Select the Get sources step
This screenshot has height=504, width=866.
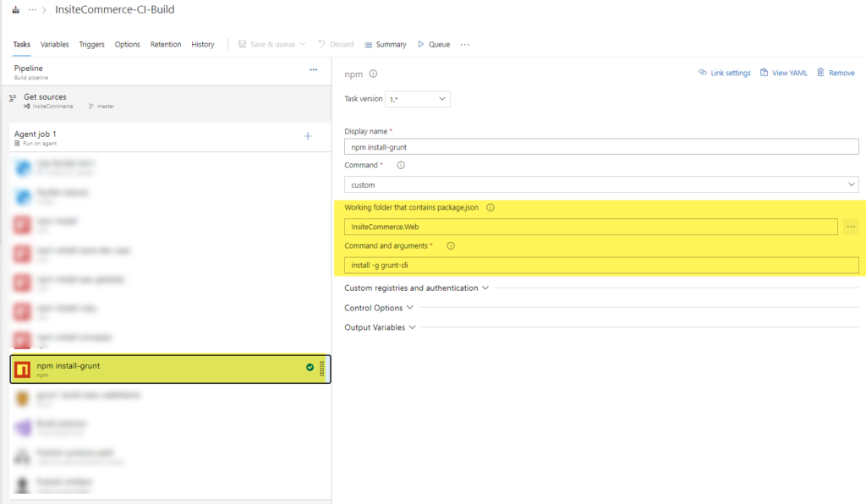point(167,101)
